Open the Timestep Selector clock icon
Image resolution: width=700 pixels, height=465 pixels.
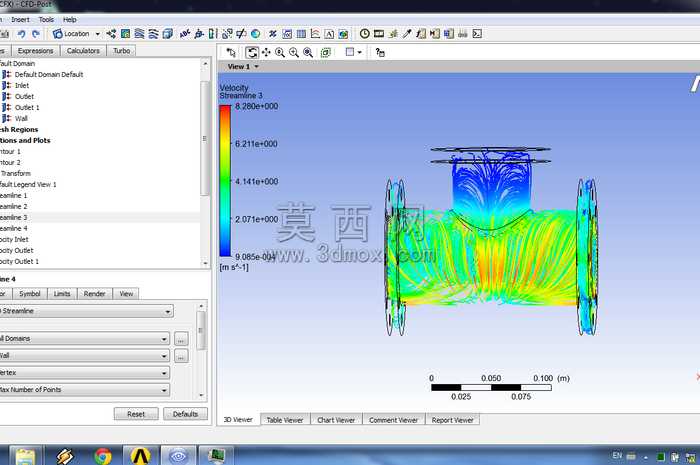364,34
